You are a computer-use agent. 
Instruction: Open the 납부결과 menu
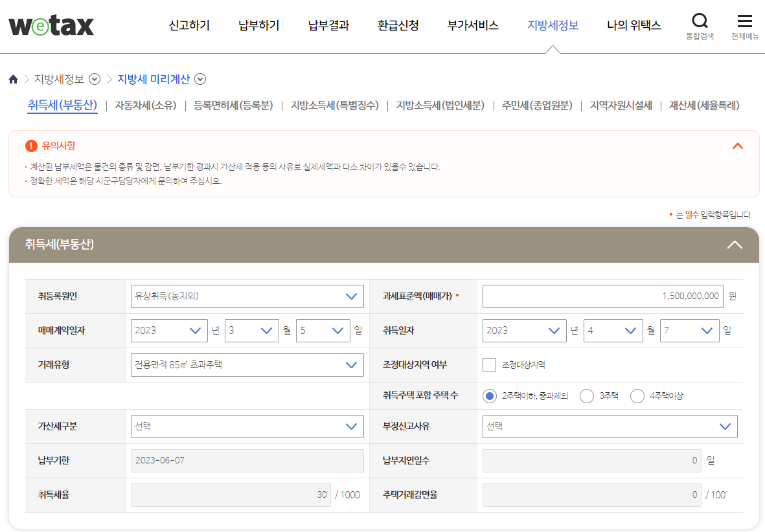[x=328, y=25]
